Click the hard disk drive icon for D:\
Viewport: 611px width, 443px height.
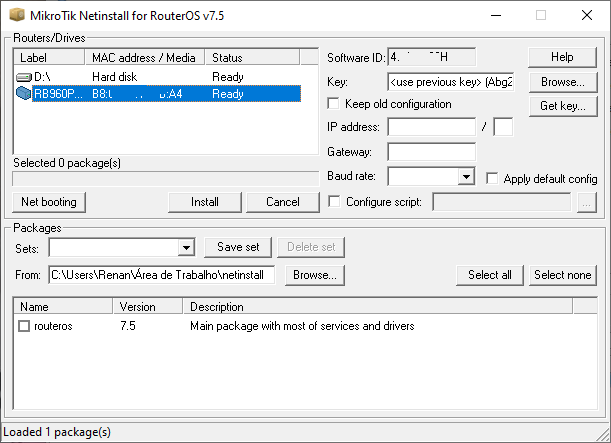tap(23, 77)
